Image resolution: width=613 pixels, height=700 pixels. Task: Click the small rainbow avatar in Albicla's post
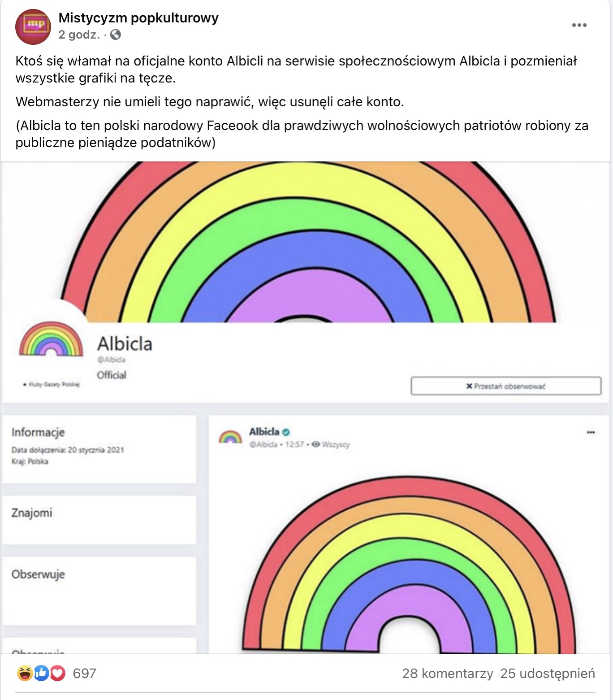230,437
